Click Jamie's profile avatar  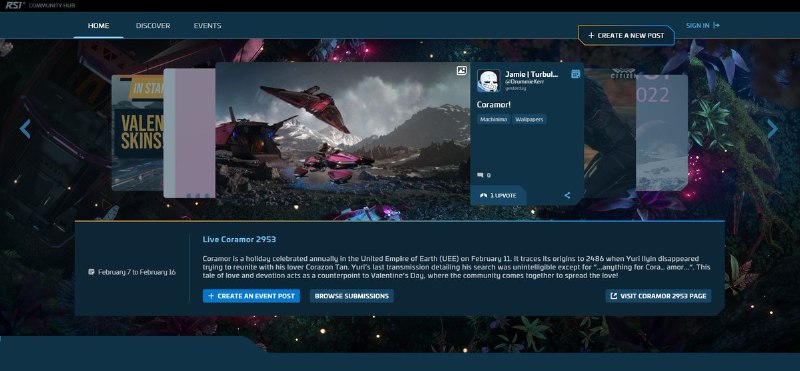(488, 81)
